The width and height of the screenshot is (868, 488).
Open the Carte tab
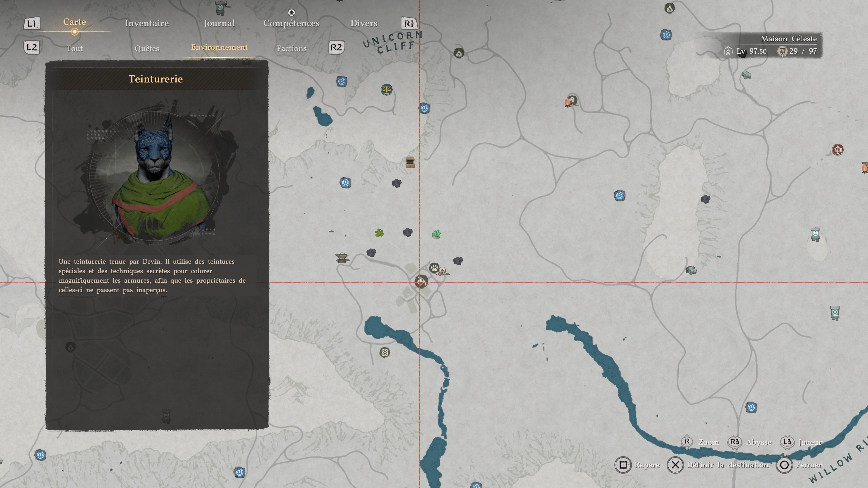[74, 22]
